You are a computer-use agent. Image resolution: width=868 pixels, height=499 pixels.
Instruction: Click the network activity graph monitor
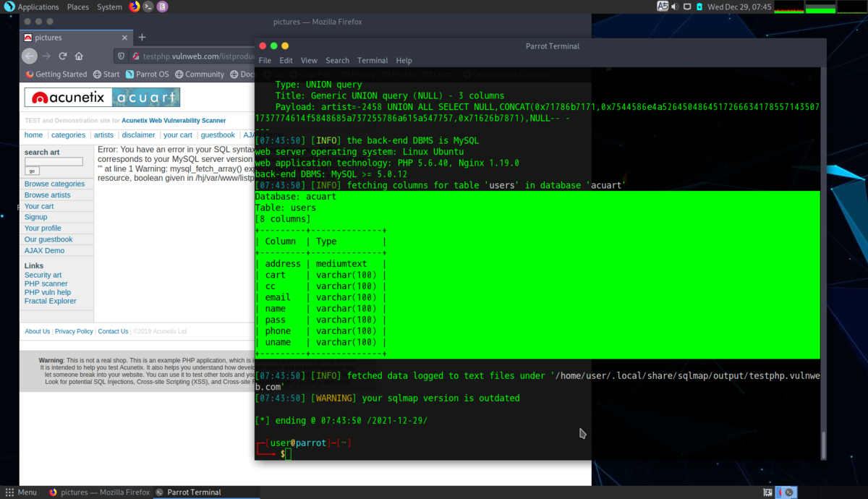852,7
